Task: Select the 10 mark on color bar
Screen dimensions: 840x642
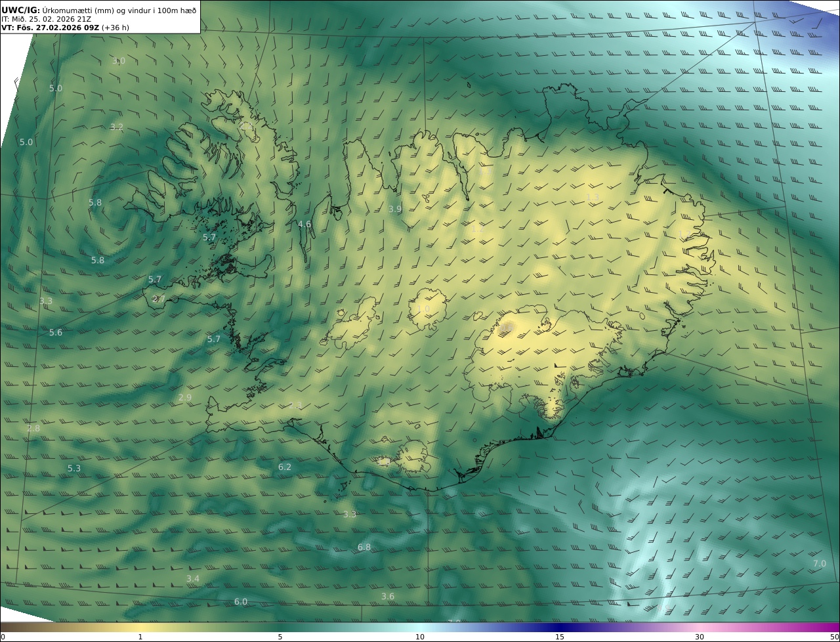Action: [x=420, y=637]
